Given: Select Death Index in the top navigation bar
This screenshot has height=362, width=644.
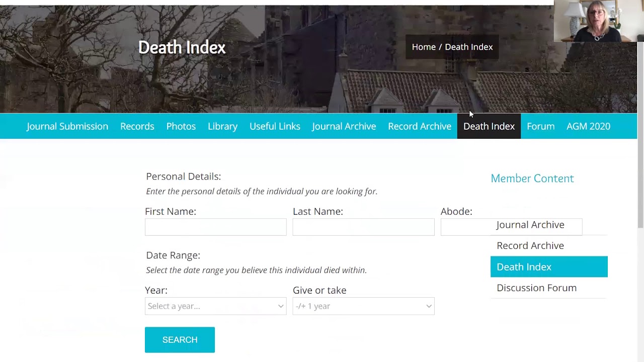Looking at the screenshot, I should tap(489, 126).
